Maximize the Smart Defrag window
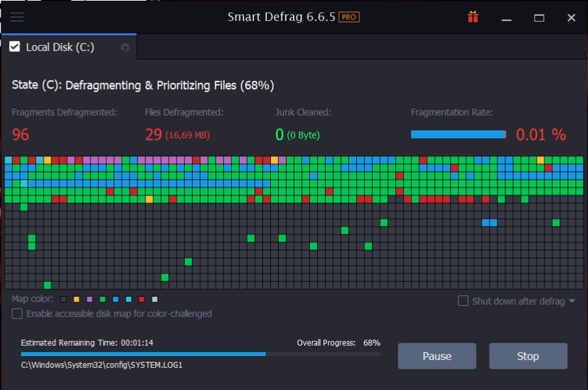 pyautogui.click(x=539, y=18)
